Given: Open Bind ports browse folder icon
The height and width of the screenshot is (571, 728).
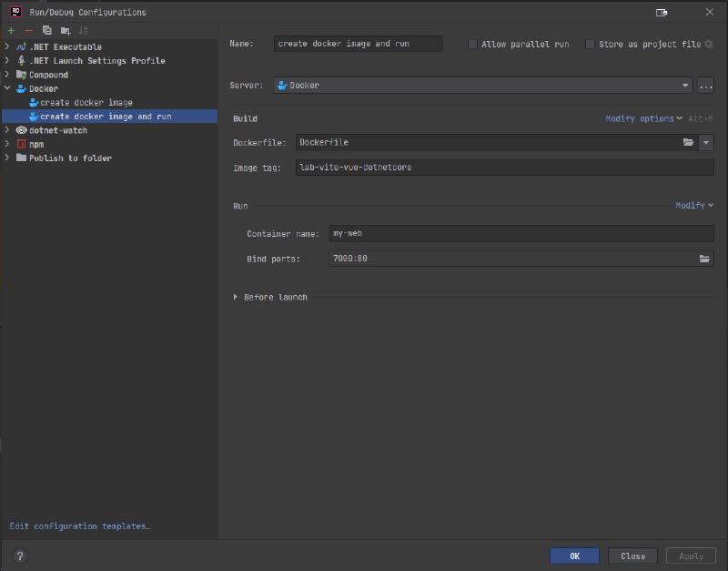Looking at the screenshot, I should click(x=704, y=259).
